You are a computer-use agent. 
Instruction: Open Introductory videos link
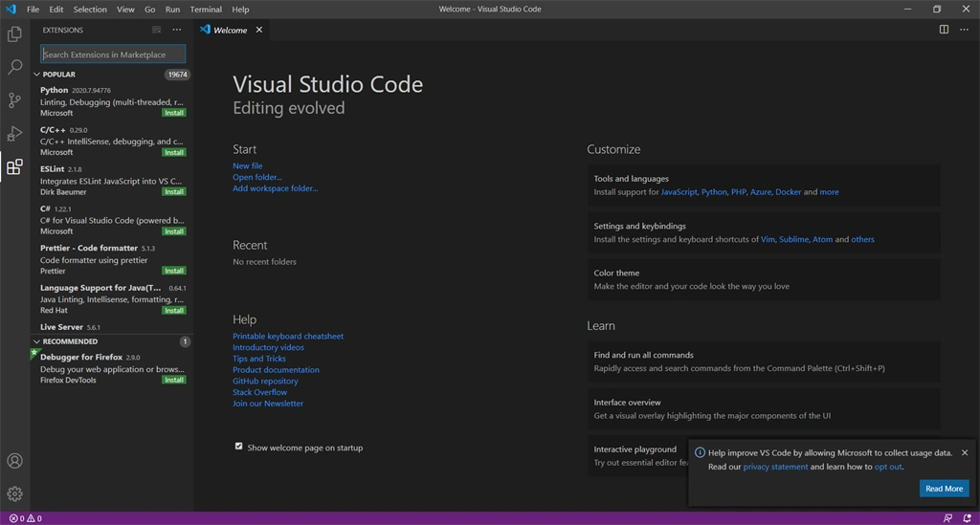tap(268, 347)
